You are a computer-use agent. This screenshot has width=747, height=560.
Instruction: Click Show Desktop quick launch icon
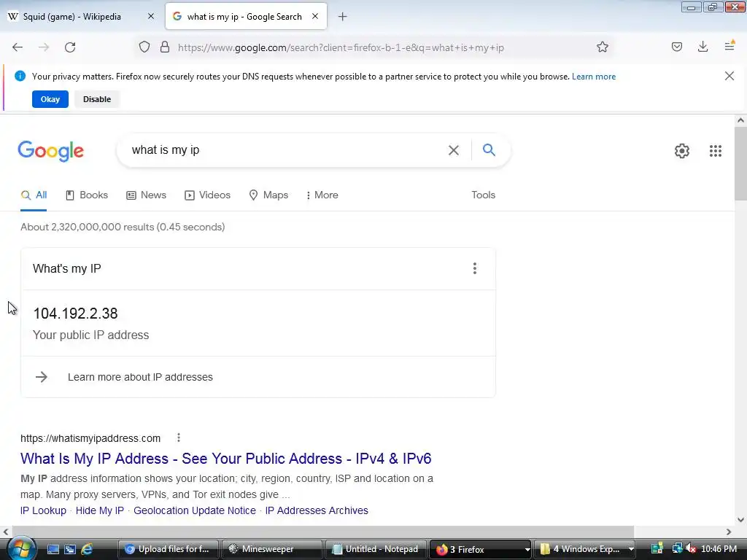(53, 549)
